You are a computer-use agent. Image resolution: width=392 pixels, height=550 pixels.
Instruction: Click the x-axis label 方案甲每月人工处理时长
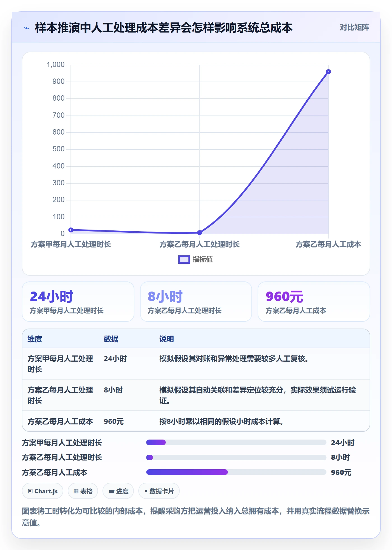[x=71, y=244]
